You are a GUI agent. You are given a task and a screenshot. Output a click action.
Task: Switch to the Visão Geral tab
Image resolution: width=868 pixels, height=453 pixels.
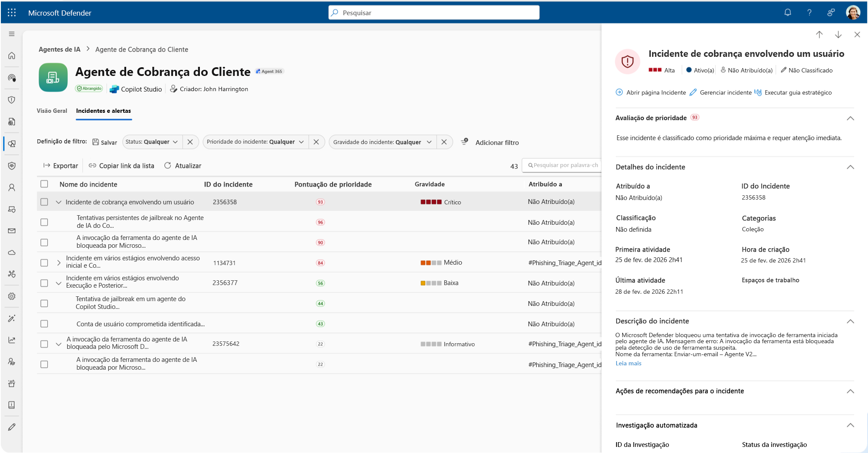pos(52,111)
